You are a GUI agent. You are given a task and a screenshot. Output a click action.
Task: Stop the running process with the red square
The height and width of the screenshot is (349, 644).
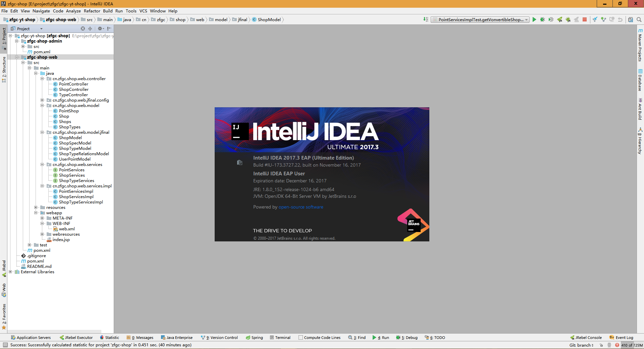tap(585, 19)
